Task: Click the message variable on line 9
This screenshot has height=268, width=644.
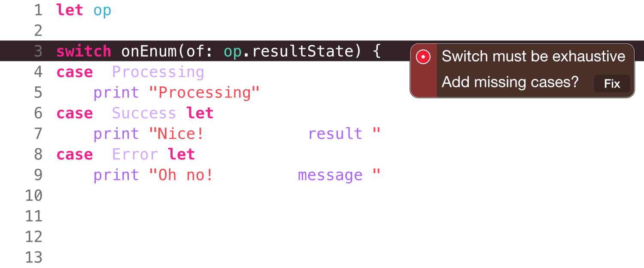Action: pyautogui.click(x=330, y=175)
